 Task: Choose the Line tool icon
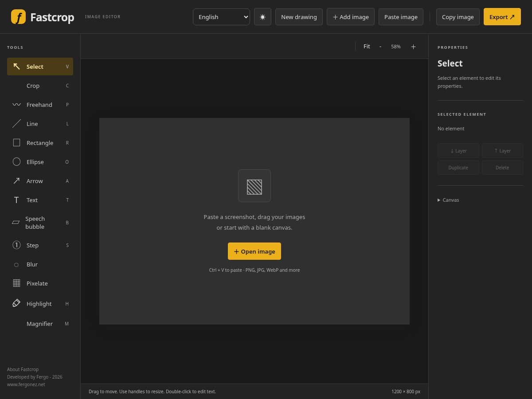16,124
